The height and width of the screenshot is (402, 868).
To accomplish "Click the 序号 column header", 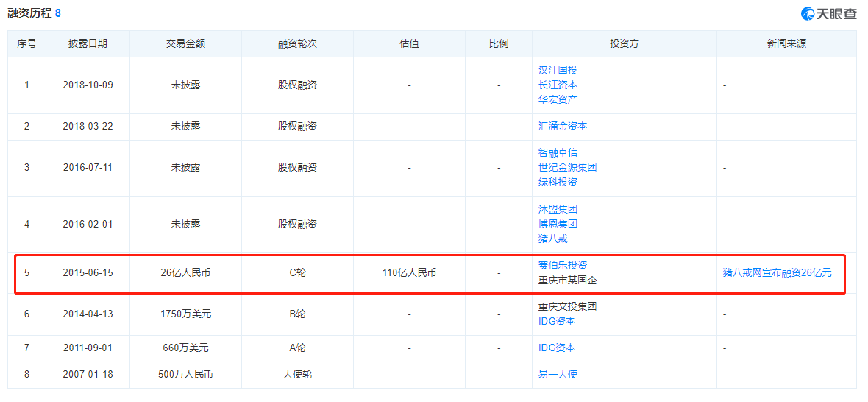I will [26, 44].
